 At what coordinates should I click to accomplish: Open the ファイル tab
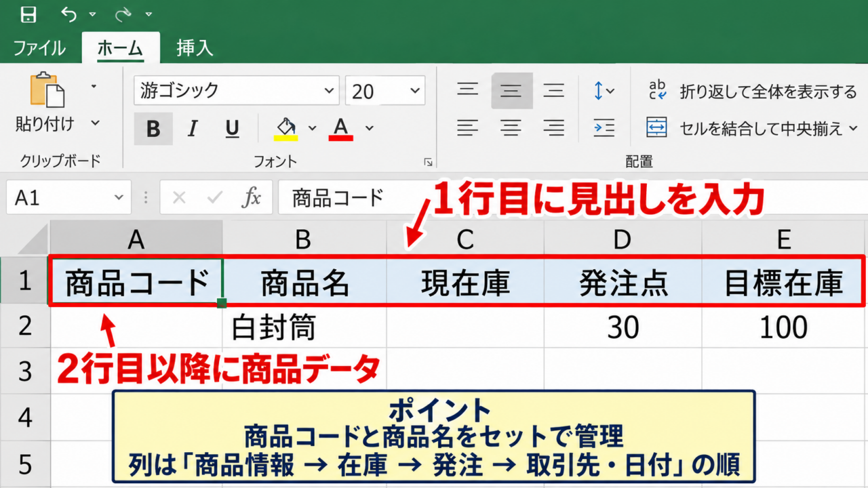[x=39, y=48]
